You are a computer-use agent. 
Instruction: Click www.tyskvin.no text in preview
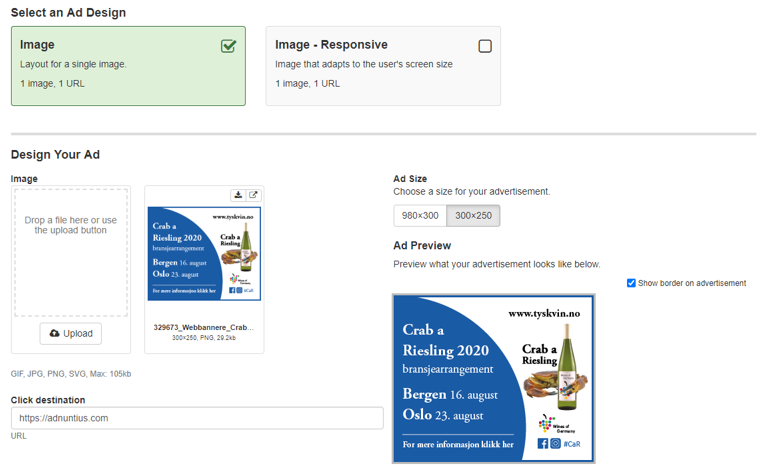543,314
